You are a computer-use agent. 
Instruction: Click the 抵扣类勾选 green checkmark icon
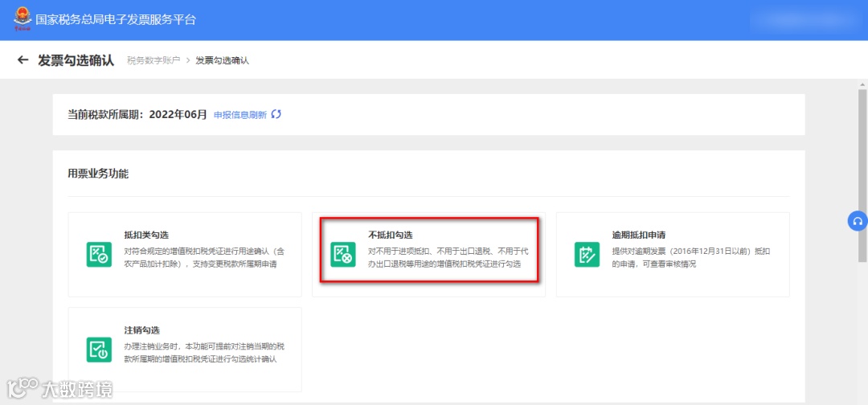[99, 255]
